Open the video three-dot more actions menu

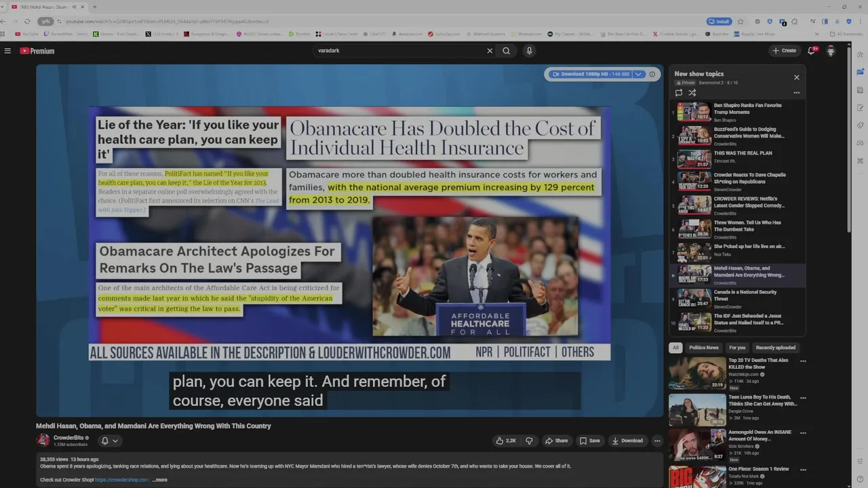pyautogui.click(x=657, y=441)
